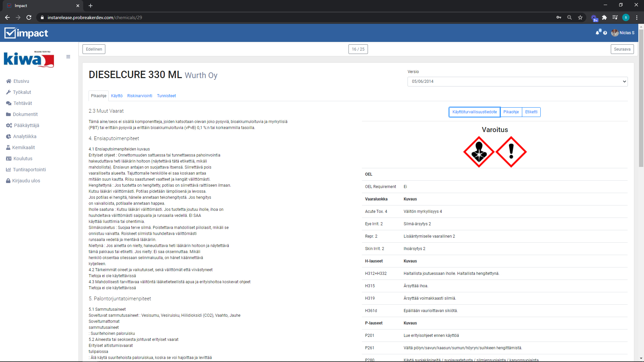Click the Analytiikka pie chart icon
The width and height of the screenshot is (644, 362).
(x=9, y=136)
